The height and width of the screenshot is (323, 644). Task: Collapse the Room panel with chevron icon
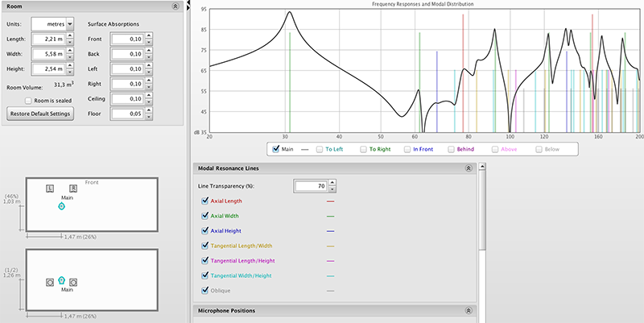click(176, 6)
